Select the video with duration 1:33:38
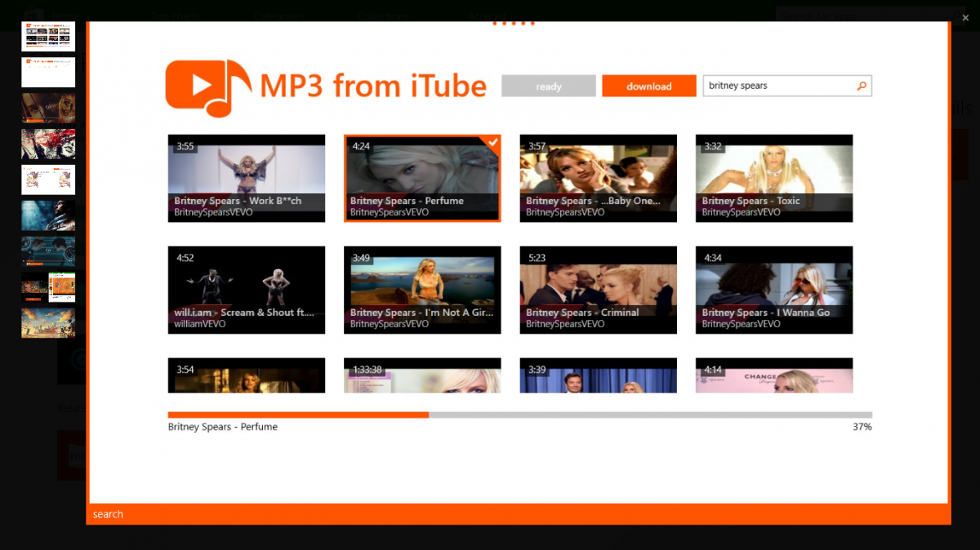The width and height of the screenshot is (980, 550). (422, 375)
